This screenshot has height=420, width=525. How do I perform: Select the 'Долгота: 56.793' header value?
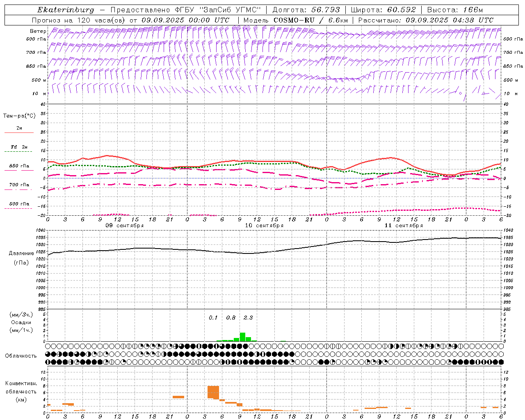[306, 10]
